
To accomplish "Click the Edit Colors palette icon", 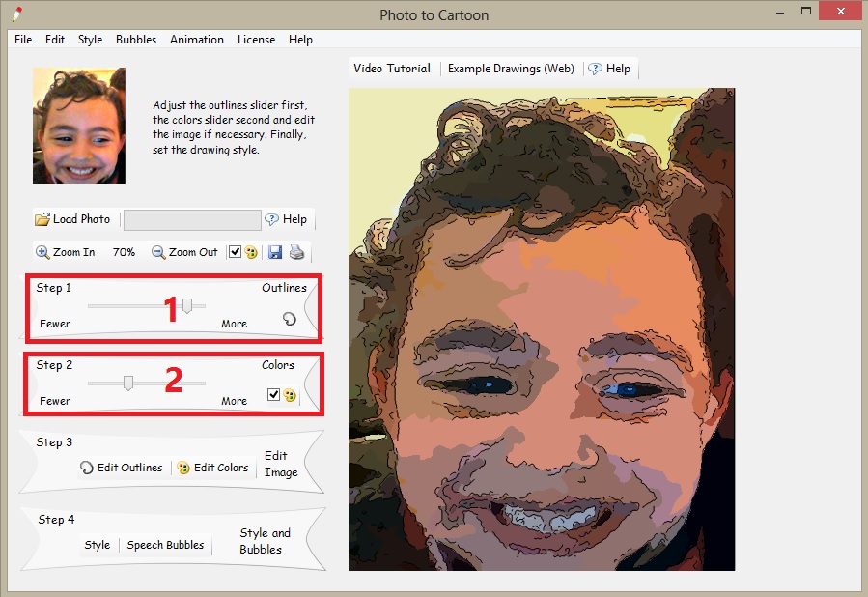I will point(183,468).
